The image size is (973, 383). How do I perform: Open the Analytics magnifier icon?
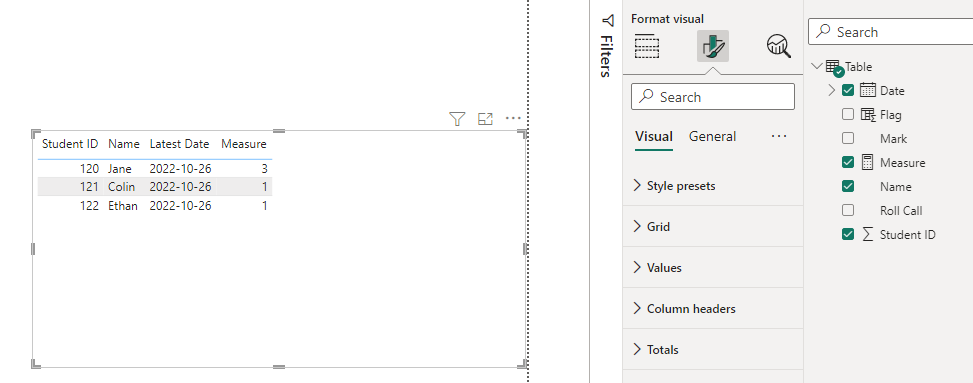pos(779,46)
